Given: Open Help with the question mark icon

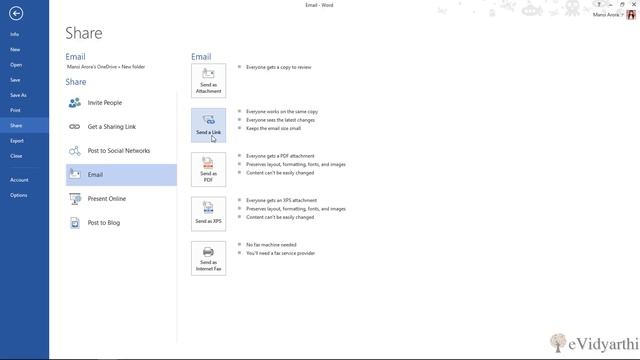Looking at the screenshot, I should [599, 4].
